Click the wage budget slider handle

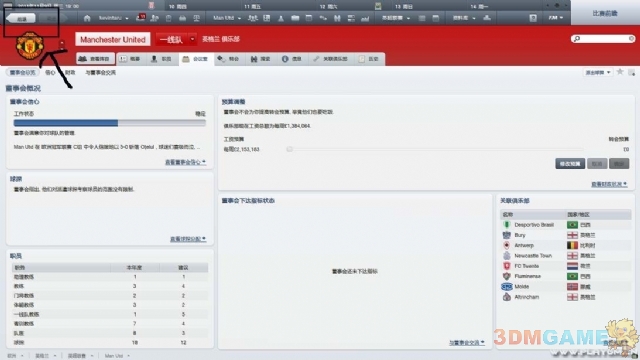(289, 149)
